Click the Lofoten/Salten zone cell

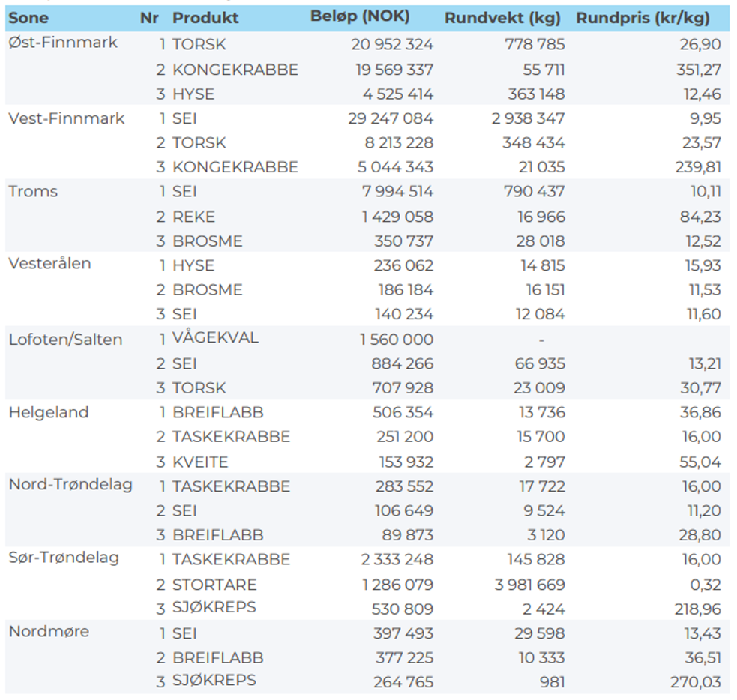pos(65,340)
